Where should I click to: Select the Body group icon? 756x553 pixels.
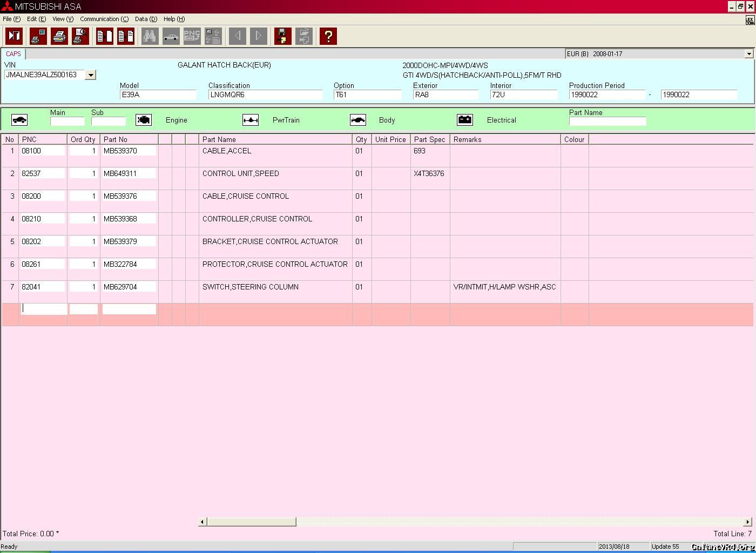tap(358, 120)
